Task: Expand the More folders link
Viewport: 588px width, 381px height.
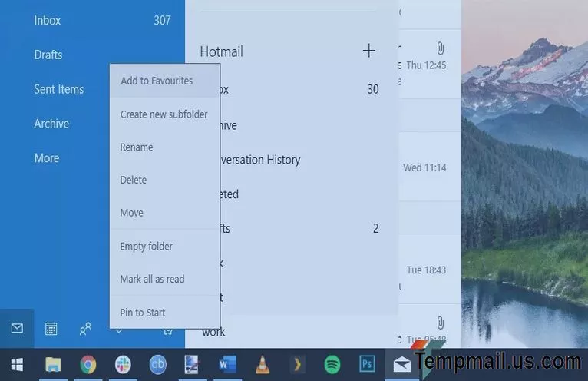Action: (x=47, y=158)
